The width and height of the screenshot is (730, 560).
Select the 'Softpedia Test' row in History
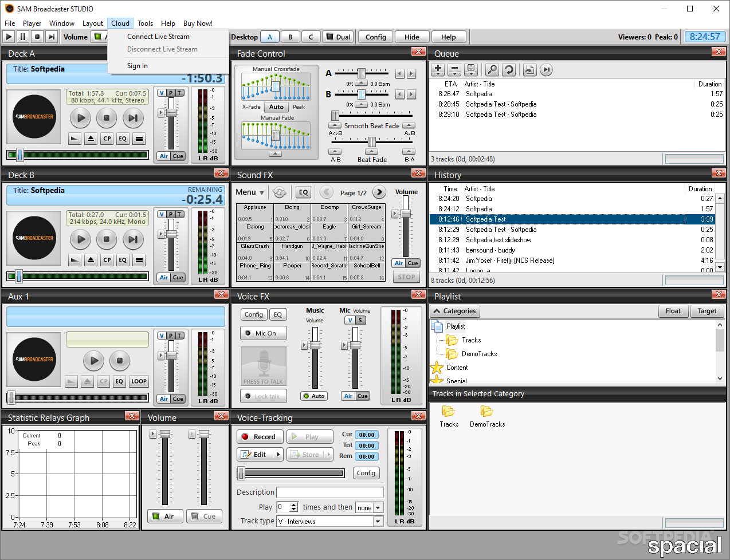pyautogui.click(x=572, y=219)
